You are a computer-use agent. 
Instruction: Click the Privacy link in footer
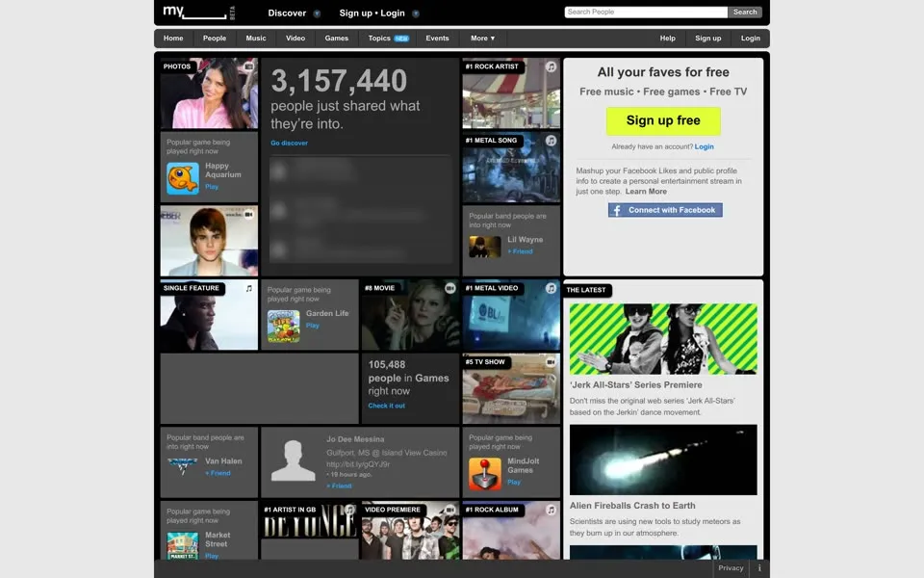pos(731,568)
